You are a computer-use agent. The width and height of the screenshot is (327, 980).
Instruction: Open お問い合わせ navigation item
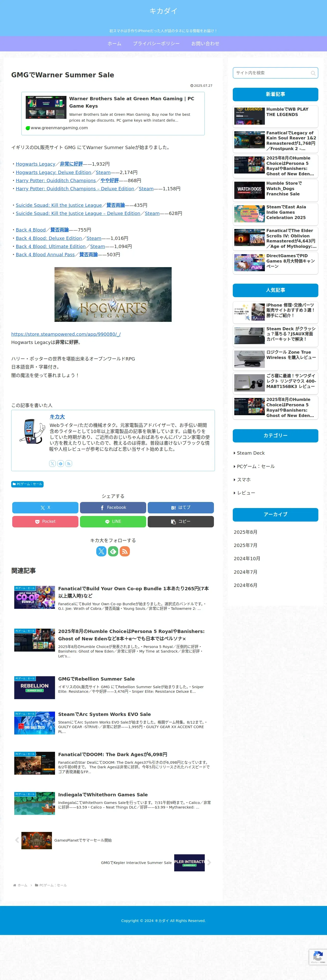click(x=205, y=44)
